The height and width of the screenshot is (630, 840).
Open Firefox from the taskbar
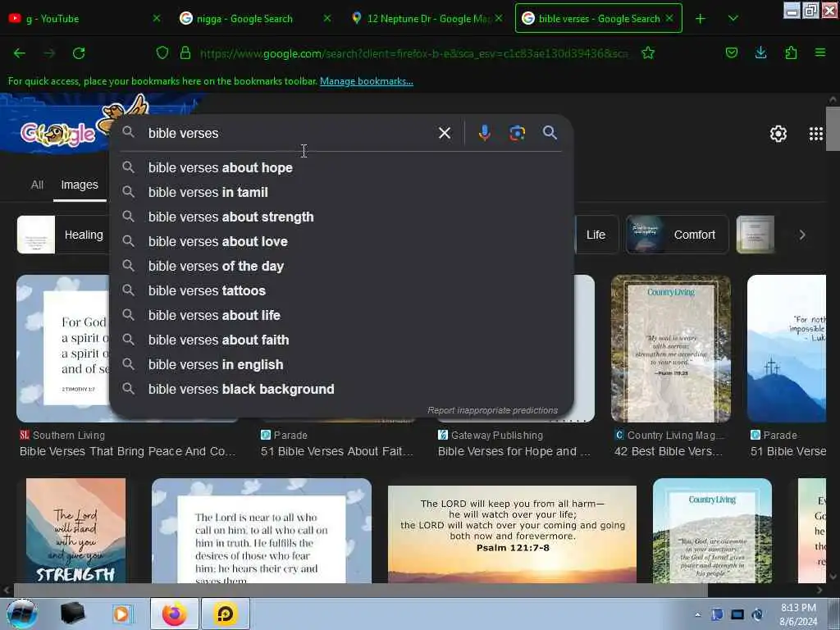(174, 614)
